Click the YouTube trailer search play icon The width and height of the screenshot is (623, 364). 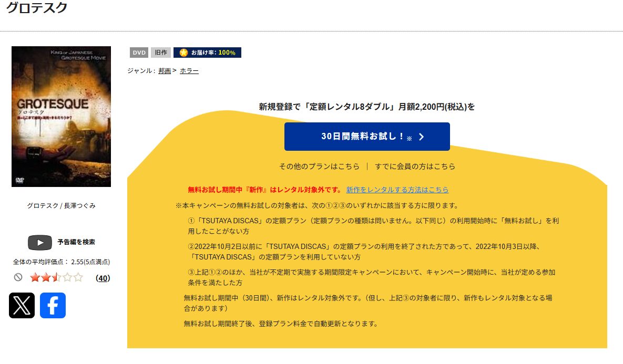pos(40,243)
